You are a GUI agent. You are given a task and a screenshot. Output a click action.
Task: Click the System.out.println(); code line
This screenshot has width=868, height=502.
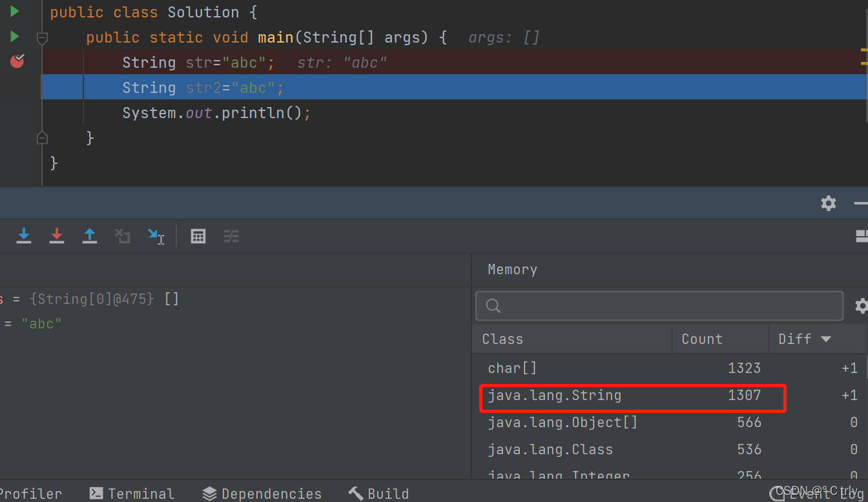[x=216, y=113]
